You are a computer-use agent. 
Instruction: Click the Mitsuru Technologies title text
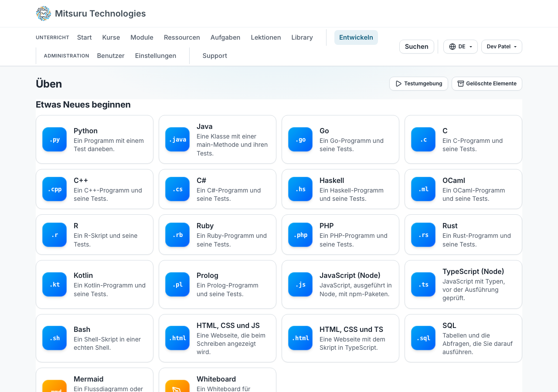[100, 14]
